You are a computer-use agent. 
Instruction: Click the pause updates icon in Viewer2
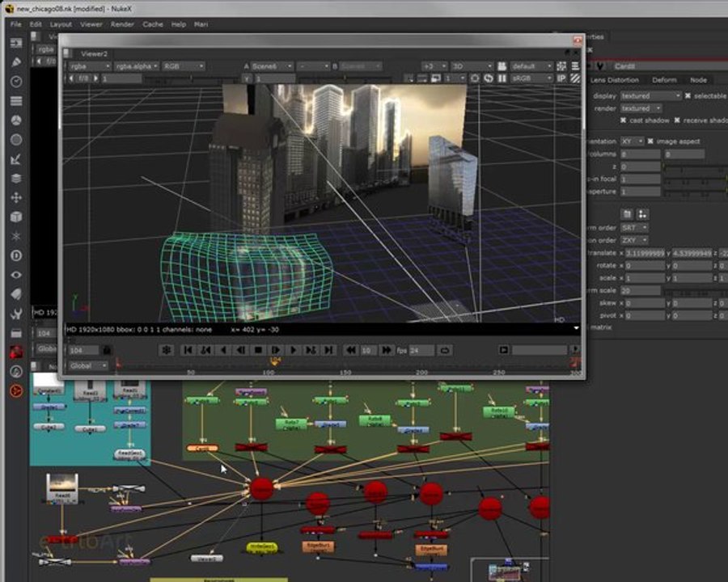tap(502, 78)
